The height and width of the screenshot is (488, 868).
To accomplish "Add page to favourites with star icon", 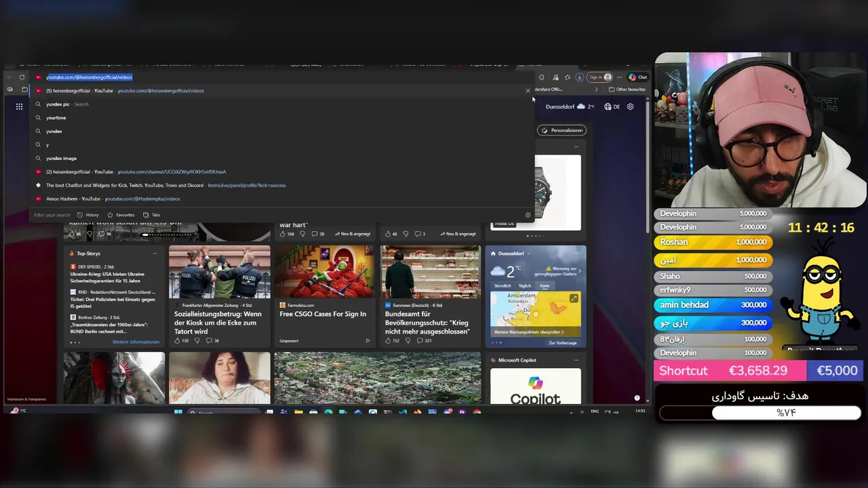I will click(568, 77).
